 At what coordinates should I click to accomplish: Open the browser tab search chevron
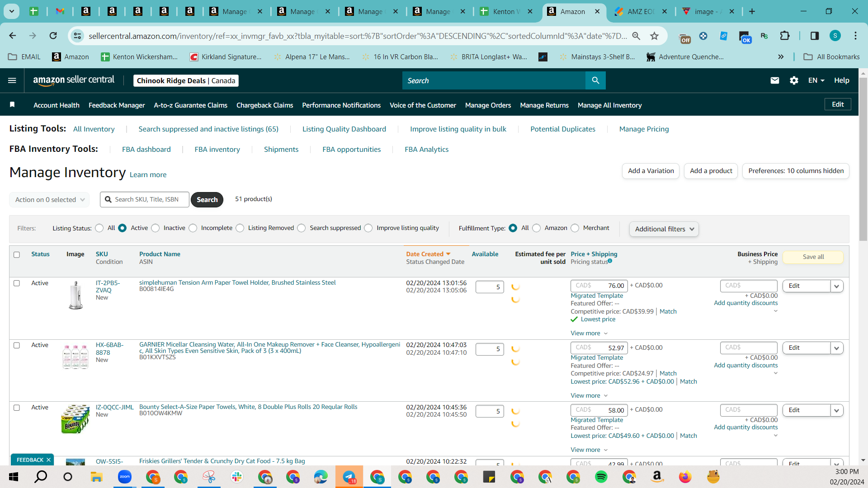pos(11,11)
